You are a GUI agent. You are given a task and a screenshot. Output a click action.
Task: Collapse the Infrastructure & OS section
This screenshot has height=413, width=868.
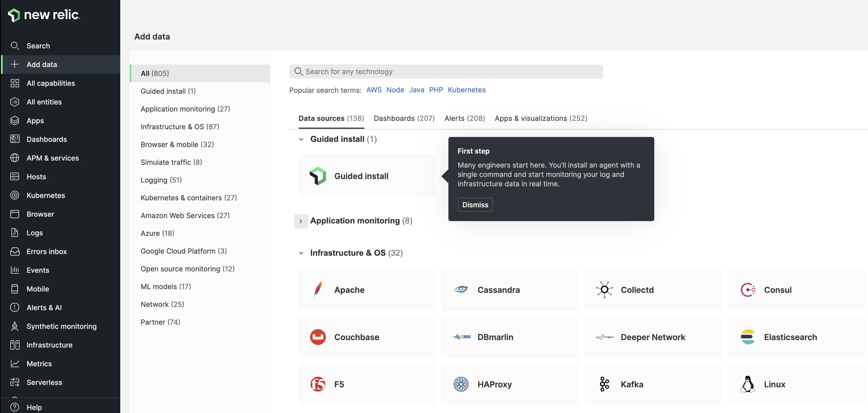click(x=301, y=253)
